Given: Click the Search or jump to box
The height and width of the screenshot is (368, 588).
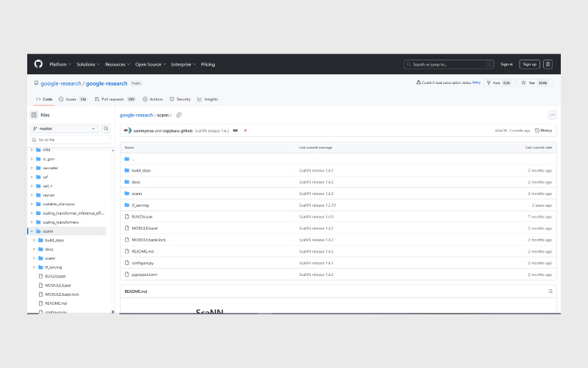Looking at the screenshot, I should click(x=447, y=64).
